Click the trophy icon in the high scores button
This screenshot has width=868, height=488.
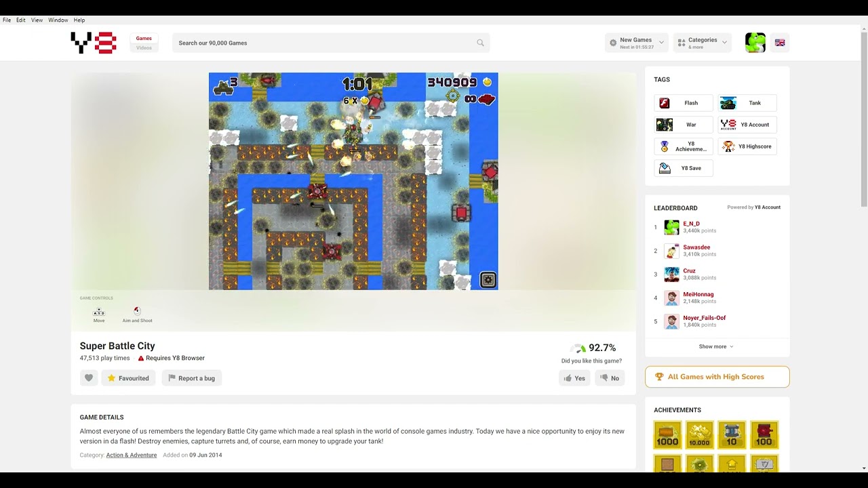pos(658,377)
